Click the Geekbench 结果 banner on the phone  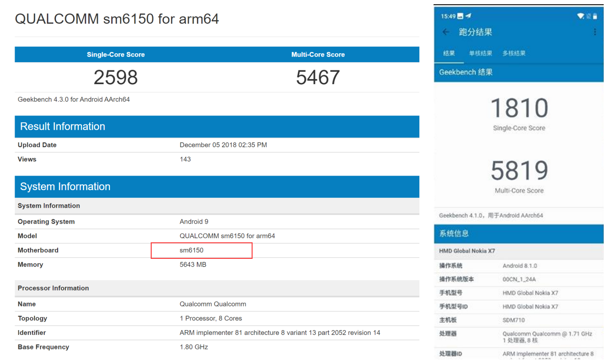click(x=519, y=73)
